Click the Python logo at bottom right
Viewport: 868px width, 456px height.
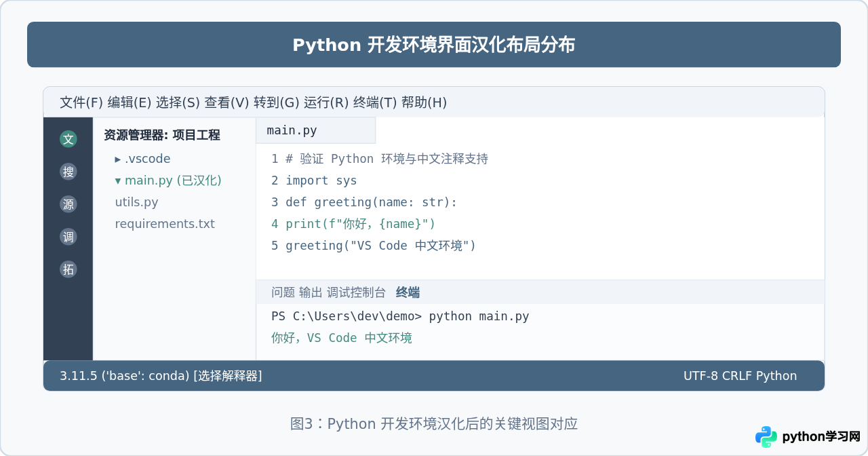click(x=766, y=437)
